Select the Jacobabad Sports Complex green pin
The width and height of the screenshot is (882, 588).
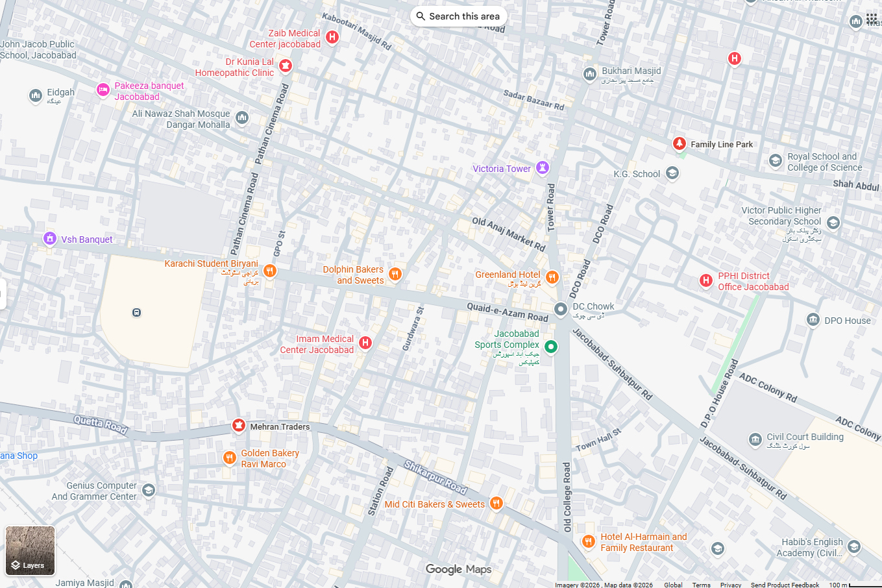coord(550,347)
